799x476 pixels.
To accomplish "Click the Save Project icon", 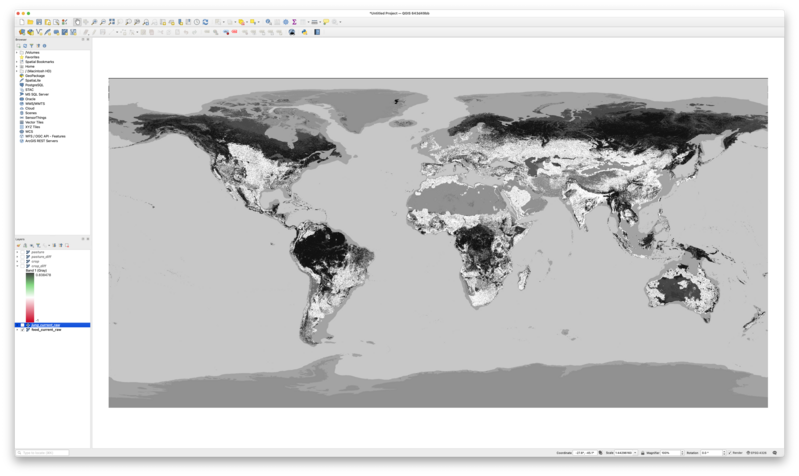I will pyautogui.click(x=38, y=21).
